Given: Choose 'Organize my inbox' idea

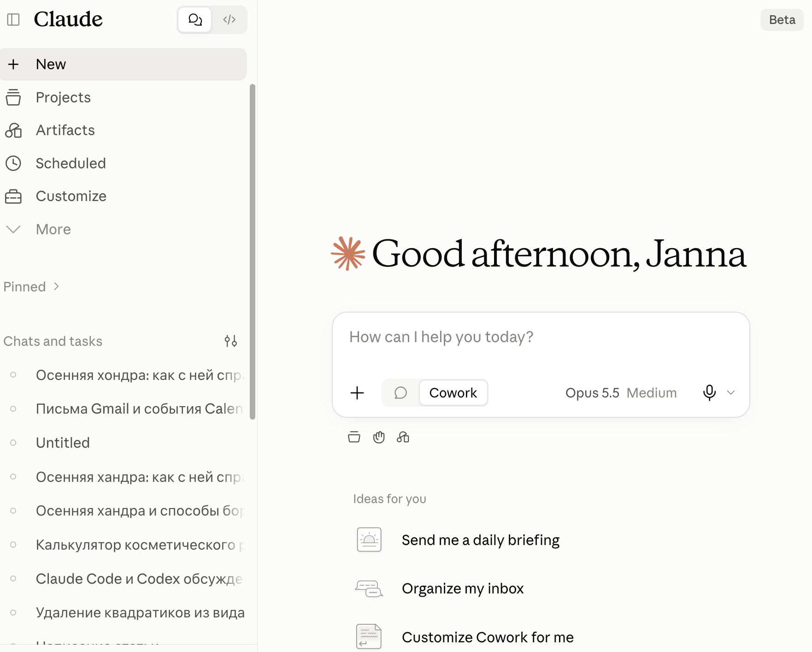Looking at the screenshot, I should (x=463, y=589).
